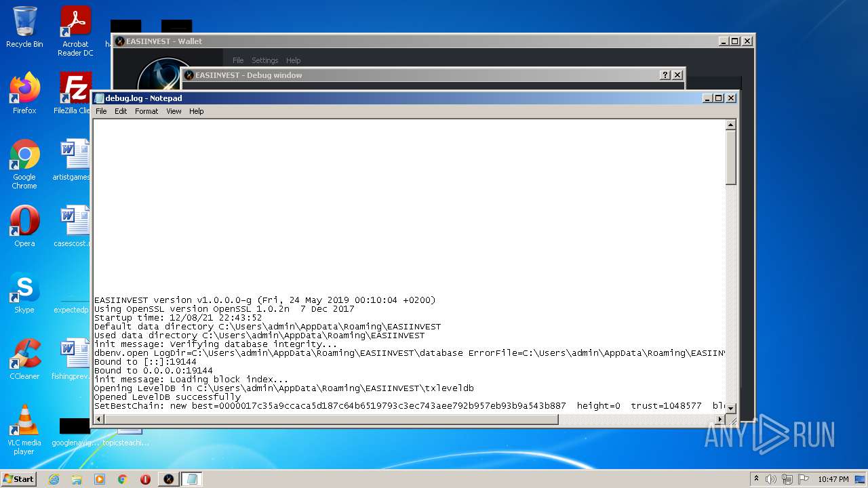Open the googlenavig desktop file
Screen dimensions: 868x488
point(75,432)
